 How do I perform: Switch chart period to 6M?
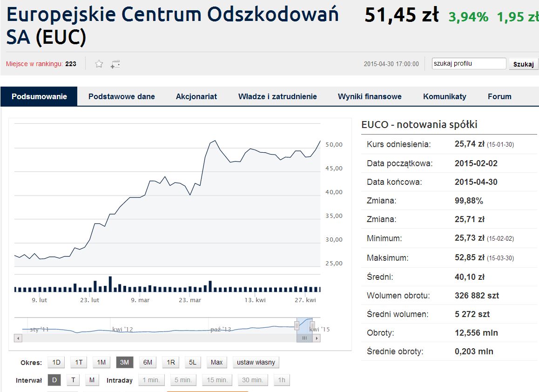[148, 362]
